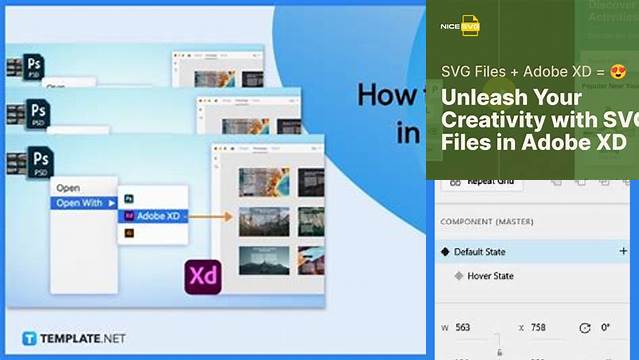Screen dimensions: 639x360
Task: Click the width field showing 563
Action: (463, 327)
